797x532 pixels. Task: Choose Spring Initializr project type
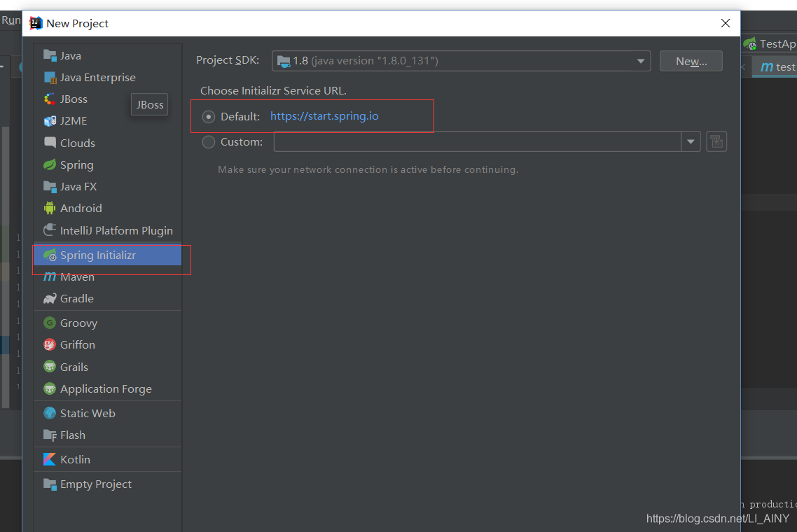(107, 255)
